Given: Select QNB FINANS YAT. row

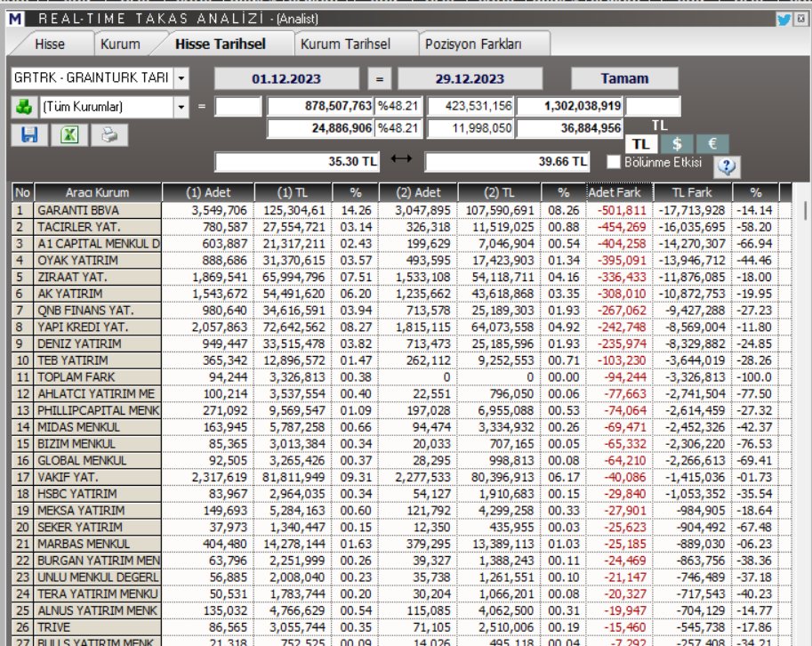Looking at the screenshot, I should tap(401, 311).
